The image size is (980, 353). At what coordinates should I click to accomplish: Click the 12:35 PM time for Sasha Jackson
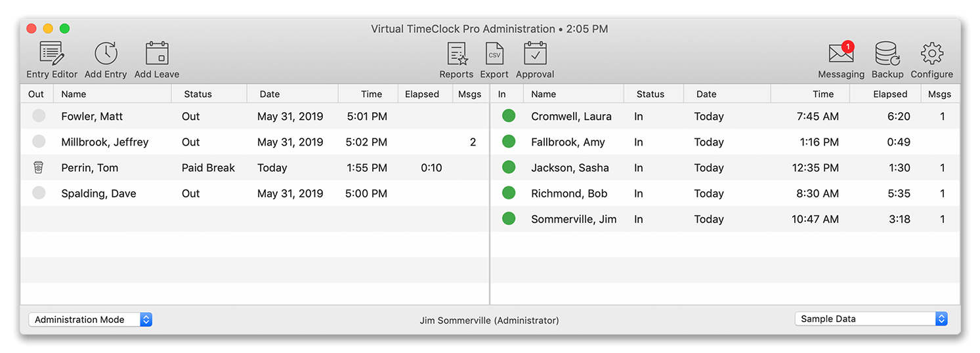coord(815,167)
